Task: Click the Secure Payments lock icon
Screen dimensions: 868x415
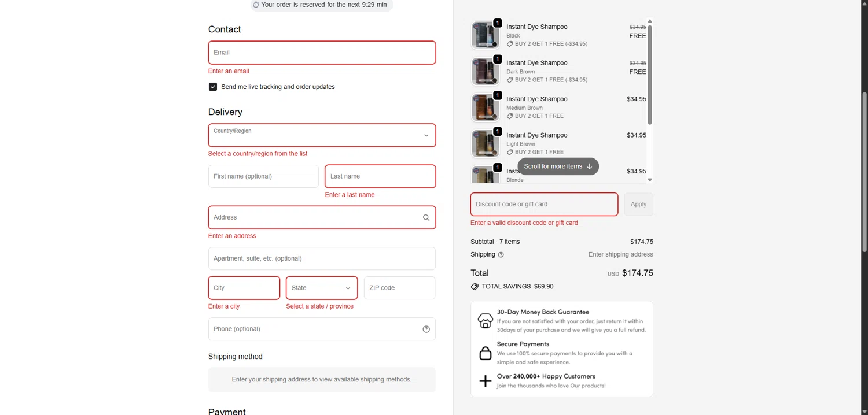Action: pos(485,353)
